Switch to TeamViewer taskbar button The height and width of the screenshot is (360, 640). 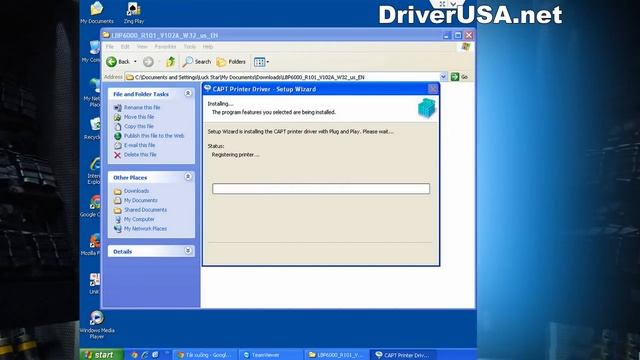point(270,355)
